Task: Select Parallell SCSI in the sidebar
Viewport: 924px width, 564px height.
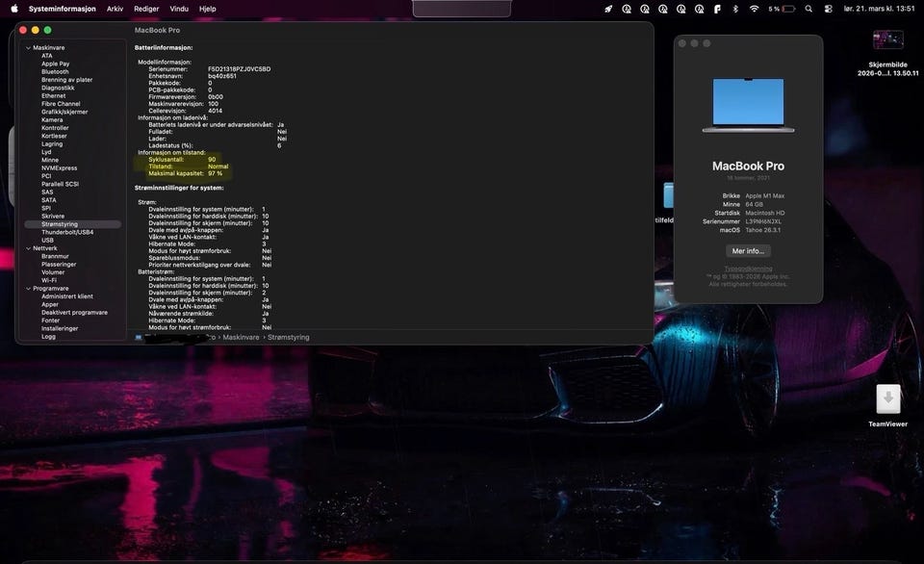Action: (x=60, y=184)
